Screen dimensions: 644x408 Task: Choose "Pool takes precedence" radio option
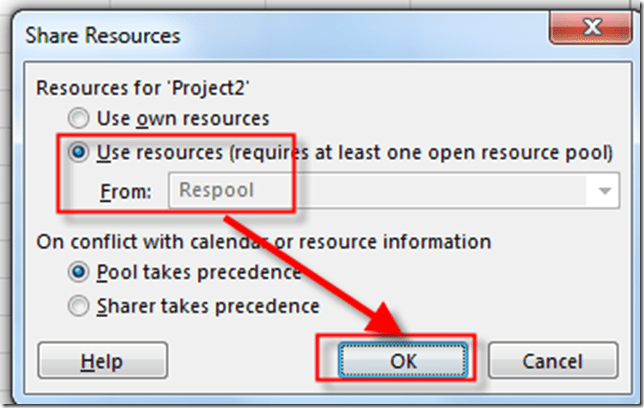coord(80,272)
